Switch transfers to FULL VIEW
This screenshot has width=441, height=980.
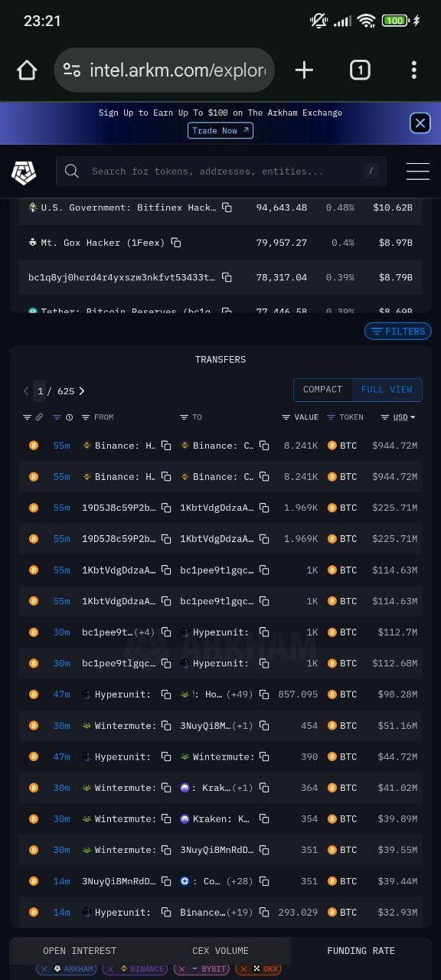click(x=387, y=390)
